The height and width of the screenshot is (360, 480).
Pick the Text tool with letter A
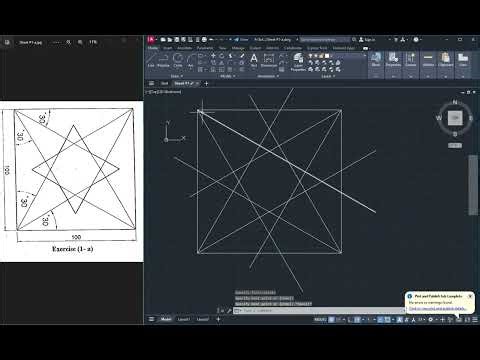point(254,60)
